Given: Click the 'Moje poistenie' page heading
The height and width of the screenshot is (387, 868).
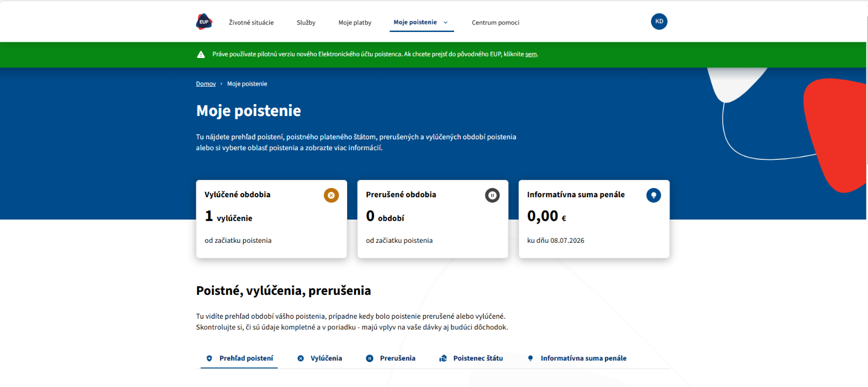Looking at the screenshot, I should tap(248, 111).
